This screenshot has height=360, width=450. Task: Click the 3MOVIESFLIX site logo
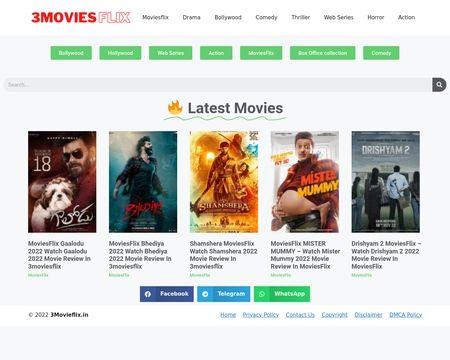[81, 17]
